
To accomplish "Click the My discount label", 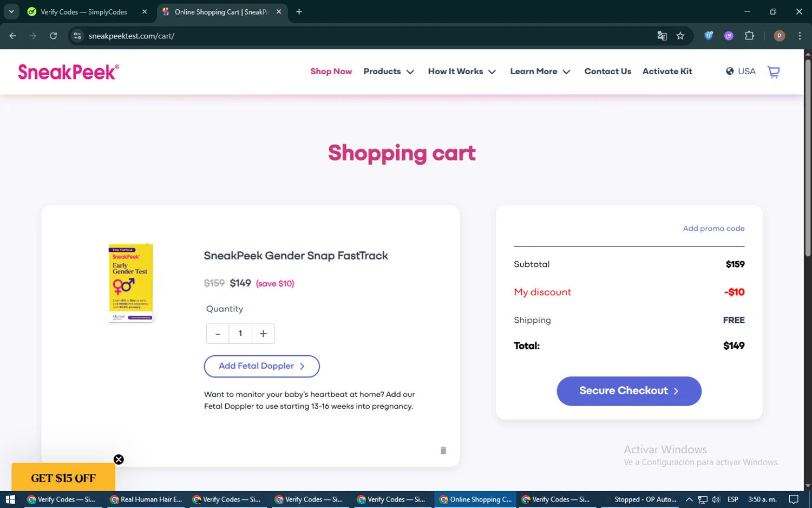I will (x=542, y=292).
